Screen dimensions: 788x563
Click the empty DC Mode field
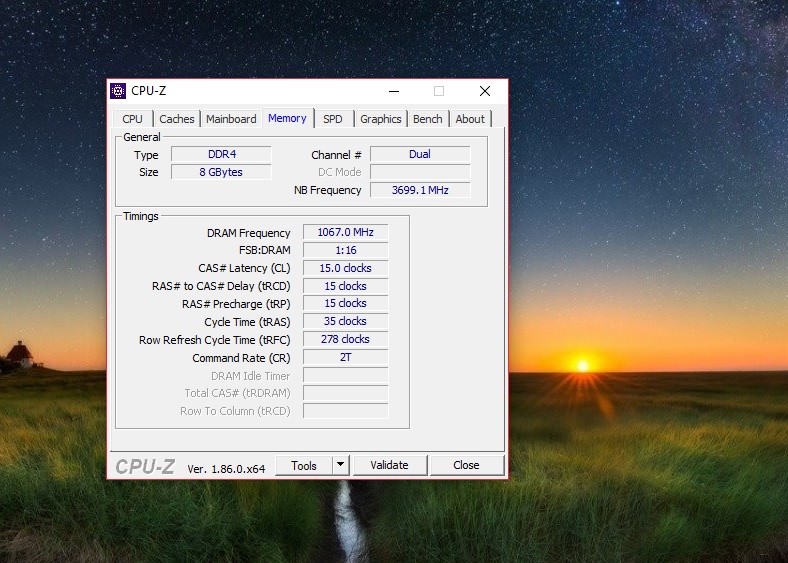tap(420, 172)
